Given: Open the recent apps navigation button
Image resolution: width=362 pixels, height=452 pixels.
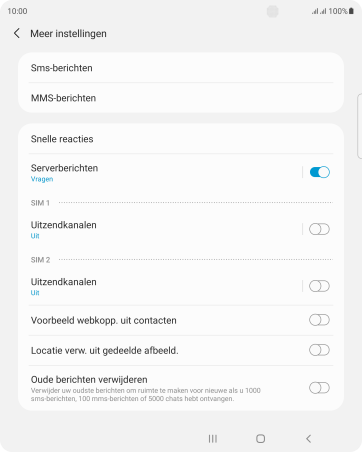Looking at the screenshot, I should [x=213, y=439].
